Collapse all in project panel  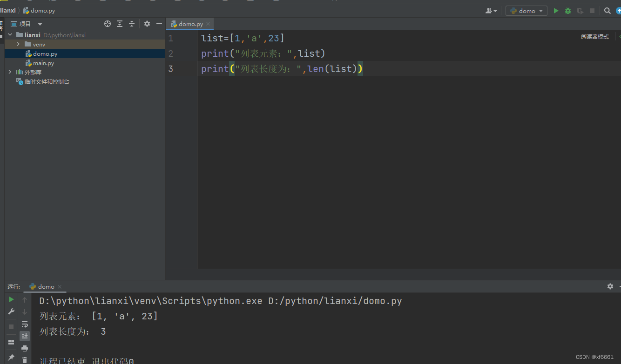pos(132,24)
